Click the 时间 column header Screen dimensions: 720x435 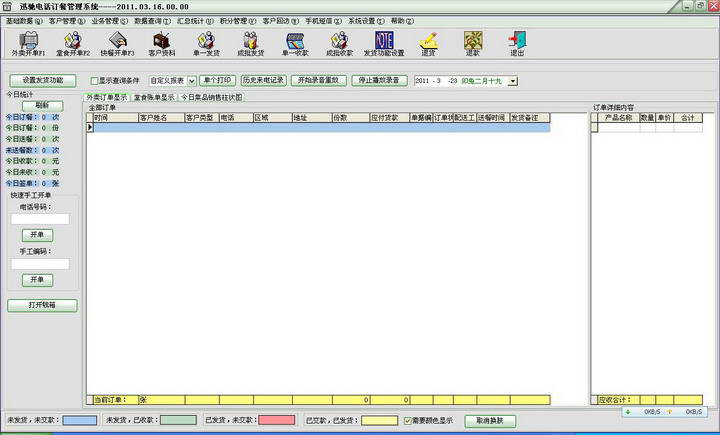(116, 118)
